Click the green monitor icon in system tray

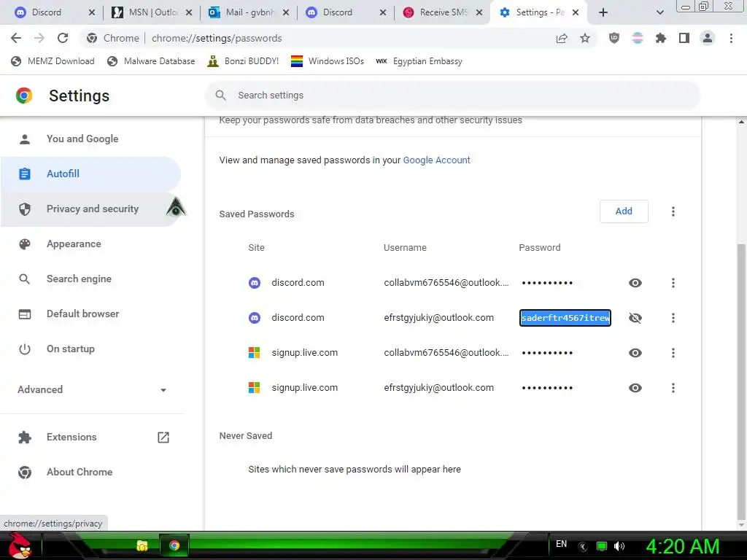click(x=602, y=546)
